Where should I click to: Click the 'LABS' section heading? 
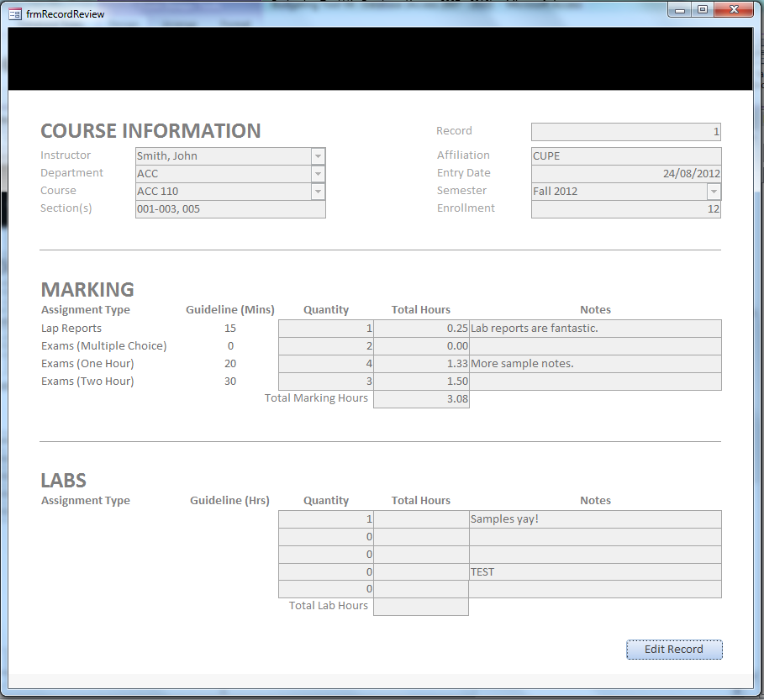point(63,481)
